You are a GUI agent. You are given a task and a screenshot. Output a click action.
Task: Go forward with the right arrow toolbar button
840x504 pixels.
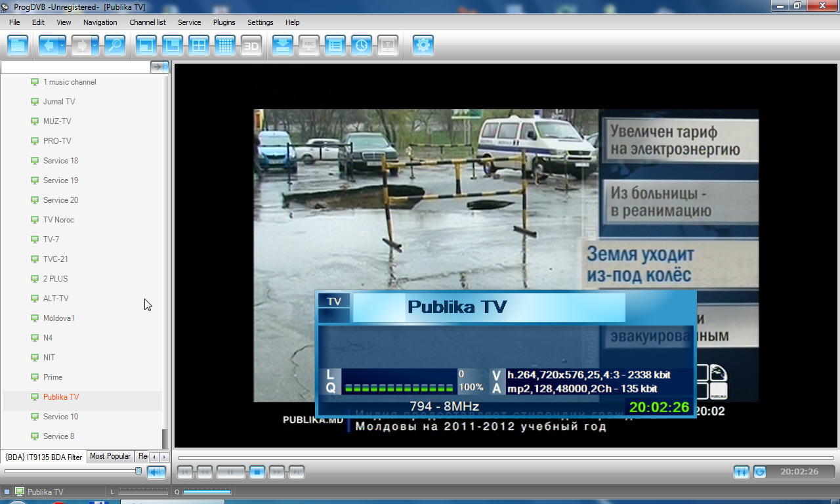tap(81, 45)
